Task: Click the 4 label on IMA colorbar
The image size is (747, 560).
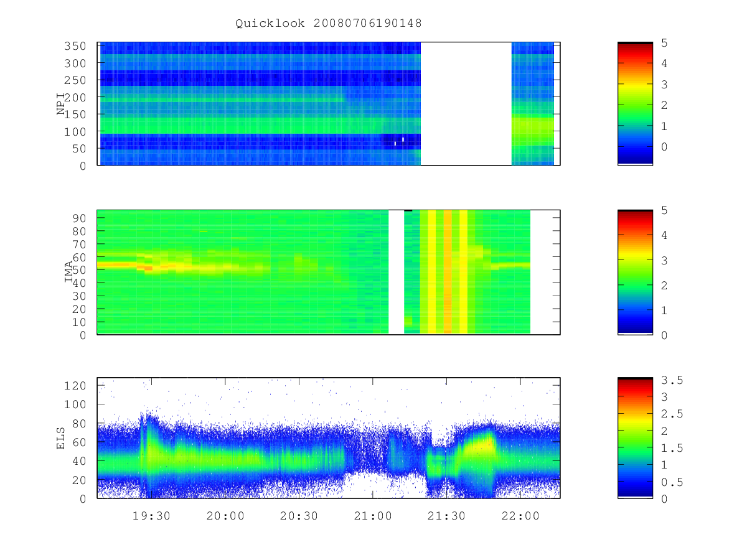Action: [664, 235]
